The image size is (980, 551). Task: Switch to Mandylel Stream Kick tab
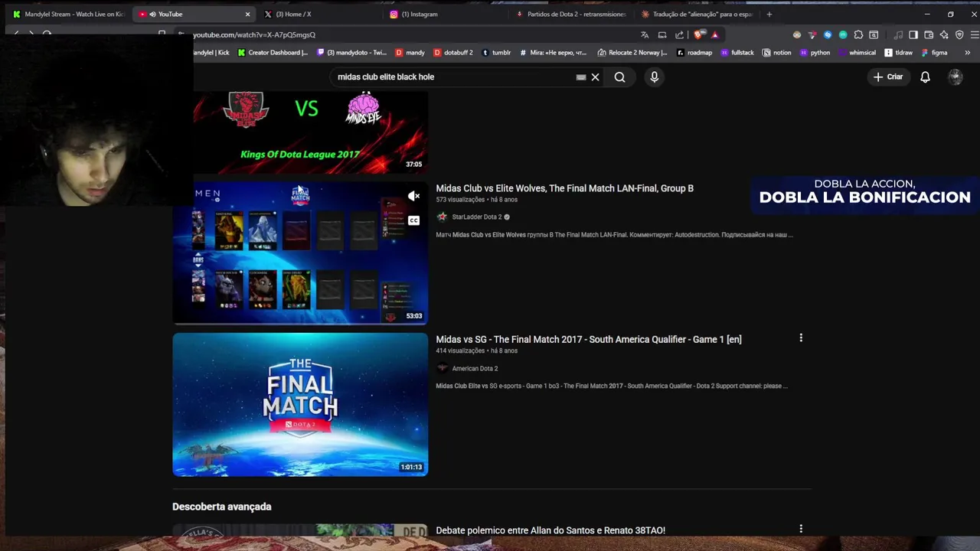click(67, 14)
